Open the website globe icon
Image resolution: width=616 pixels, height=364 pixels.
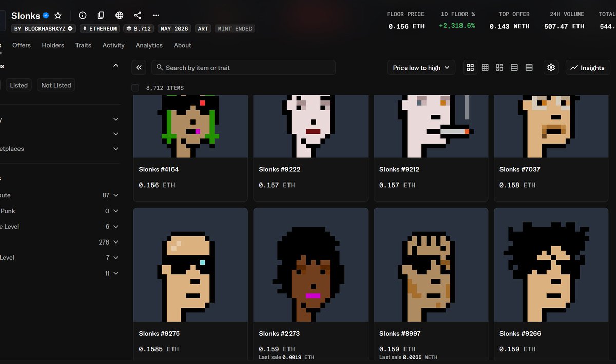(x=120, y=16)
